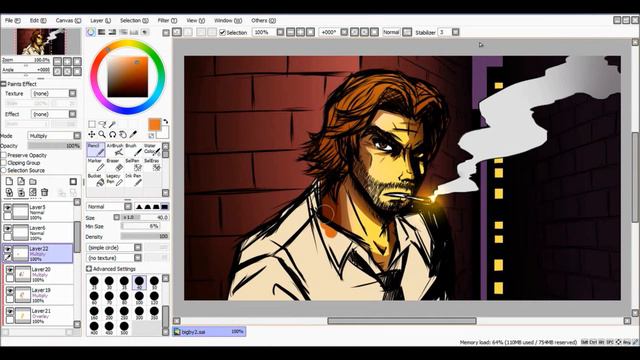640x360 pixels.
Task: Choose the lasso selection tool
Action: pos(102,124)
